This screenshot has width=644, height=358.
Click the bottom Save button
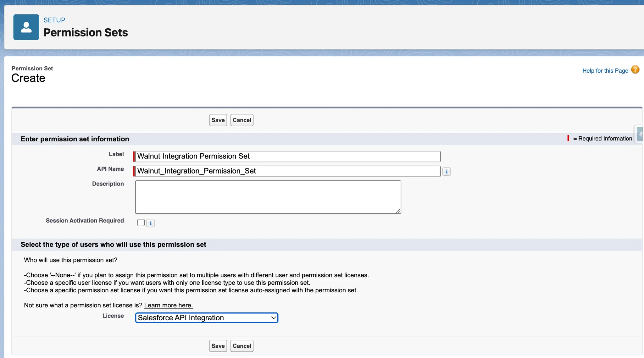coord(218,346)
